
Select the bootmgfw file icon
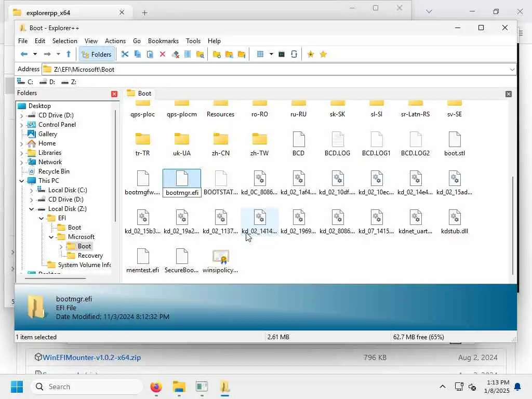click(x=143, y=179)
